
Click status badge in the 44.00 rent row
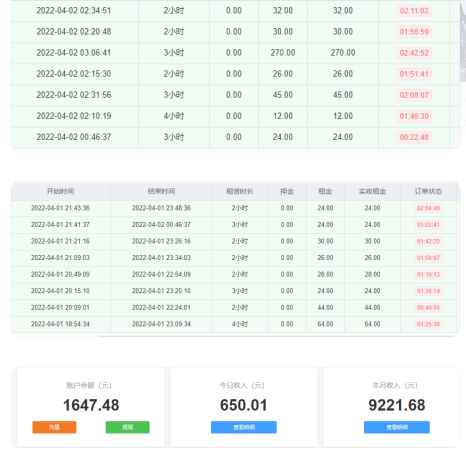428,307
